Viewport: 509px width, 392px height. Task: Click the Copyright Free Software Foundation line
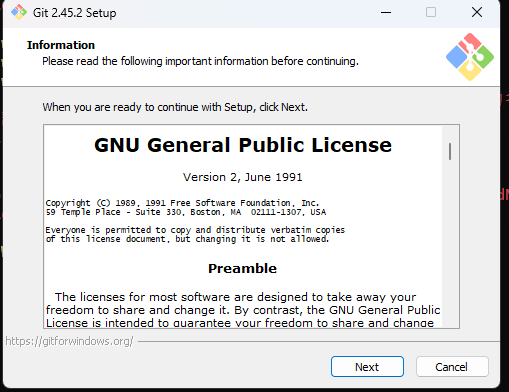tap(182, 203)
